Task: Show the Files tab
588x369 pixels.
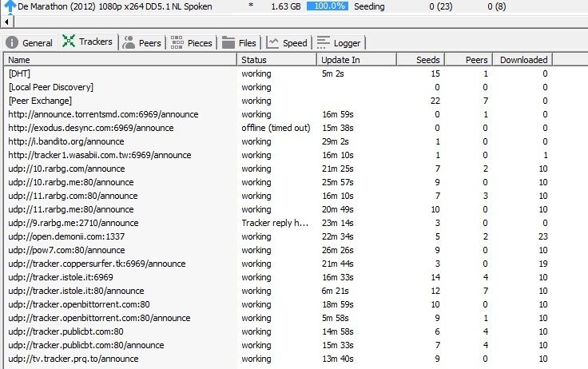Action: tap(239, 43)
